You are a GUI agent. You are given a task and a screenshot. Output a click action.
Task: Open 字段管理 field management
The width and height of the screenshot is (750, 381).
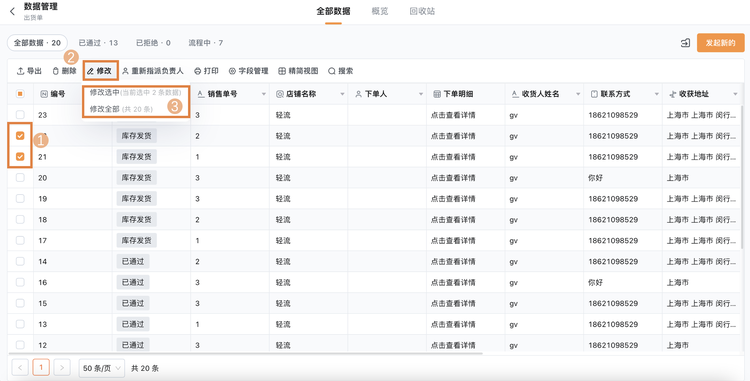coord(248,71)
